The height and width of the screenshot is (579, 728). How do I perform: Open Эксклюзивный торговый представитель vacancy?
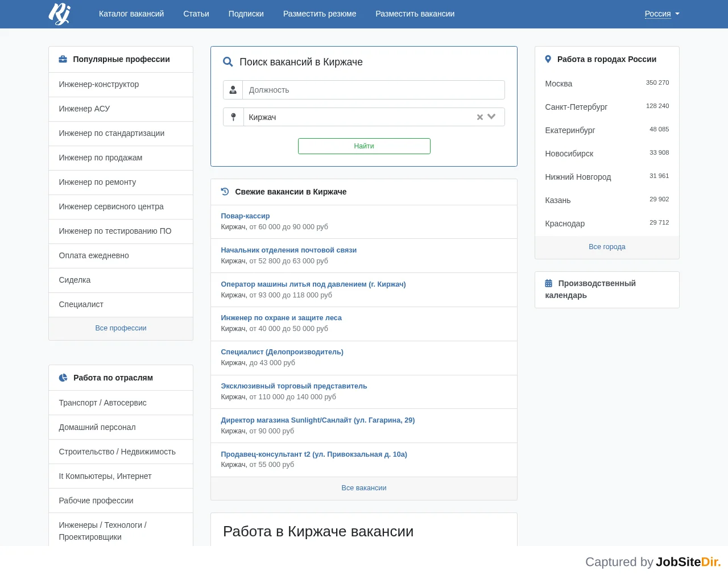pos(294,386)
